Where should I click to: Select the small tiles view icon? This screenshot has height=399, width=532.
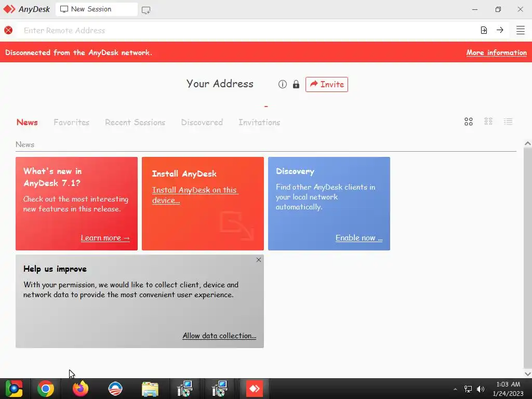488,122
